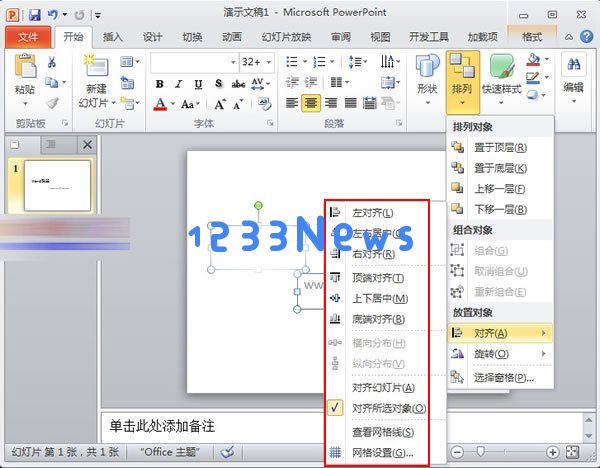Toggle justify text alignment
This screenshot has height=468, width=600.
(x=351, y=103)
